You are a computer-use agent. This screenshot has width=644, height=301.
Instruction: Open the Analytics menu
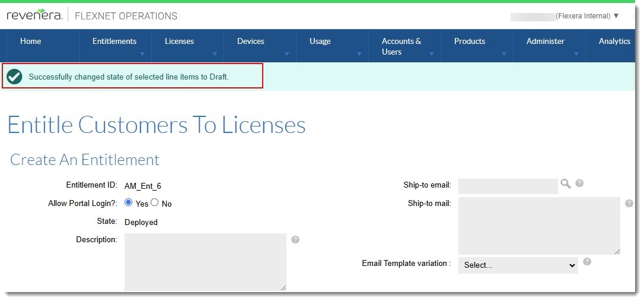(614, 42)
